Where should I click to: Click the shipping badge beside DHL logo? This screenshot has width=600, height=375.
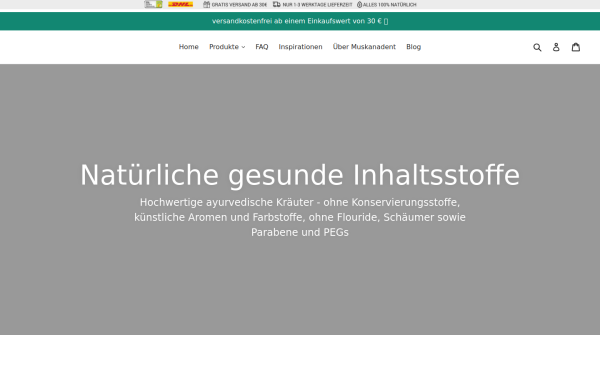pyautogui.click(x=153, y=5)
